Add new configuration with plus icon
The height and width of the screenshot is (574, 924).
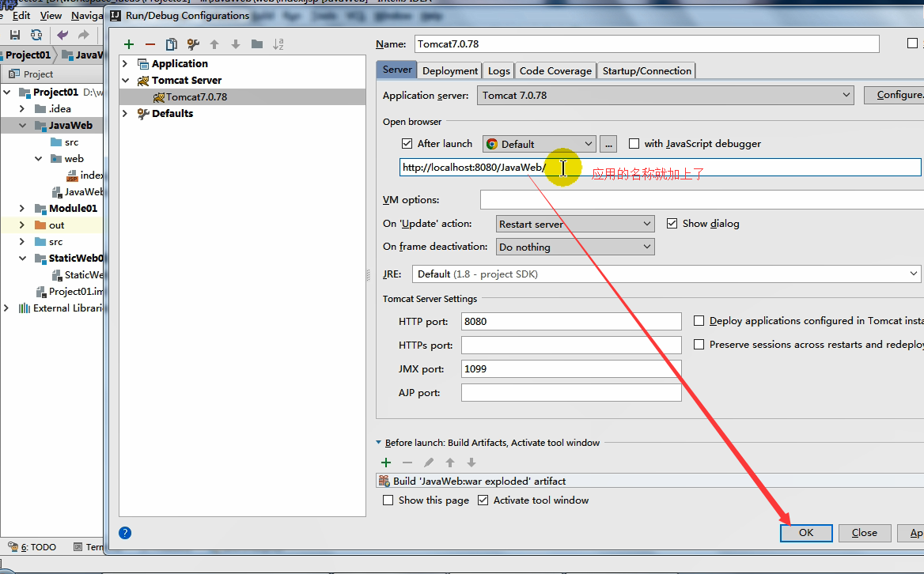[129, 44]
